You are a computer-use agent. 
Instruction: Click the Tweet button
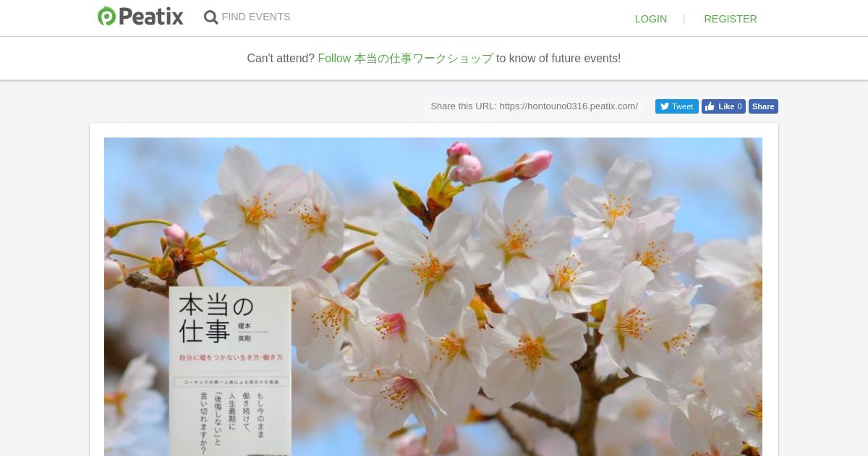677,106
